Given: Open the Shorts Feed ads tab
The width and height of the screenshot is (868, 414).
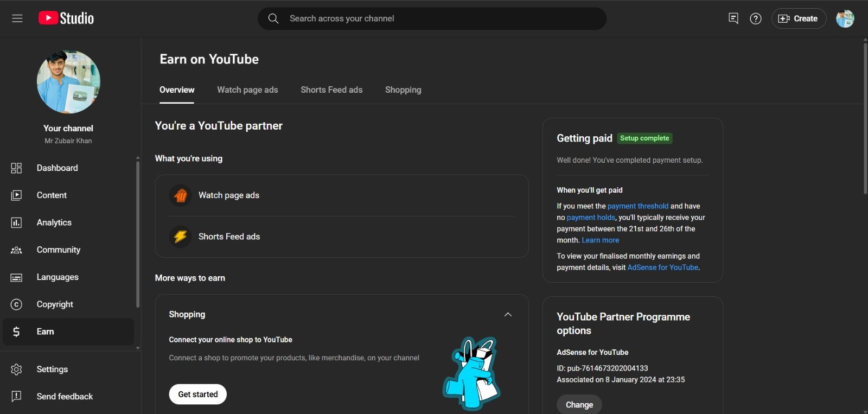Looking at the screenshot, I should coord(331,90).
